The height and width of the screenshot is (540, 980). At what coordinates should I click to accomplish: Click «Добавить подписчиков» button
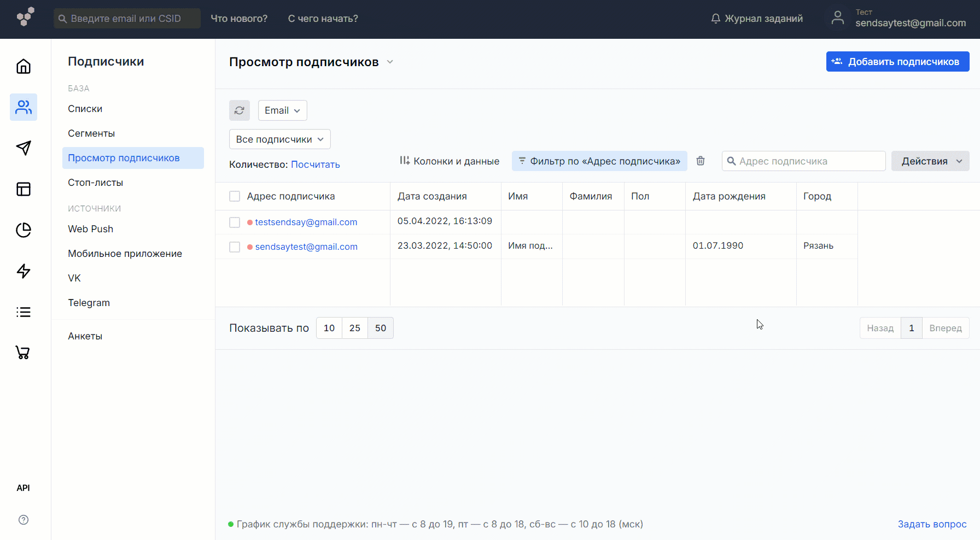pyautogui.click(x=897, y=62)
